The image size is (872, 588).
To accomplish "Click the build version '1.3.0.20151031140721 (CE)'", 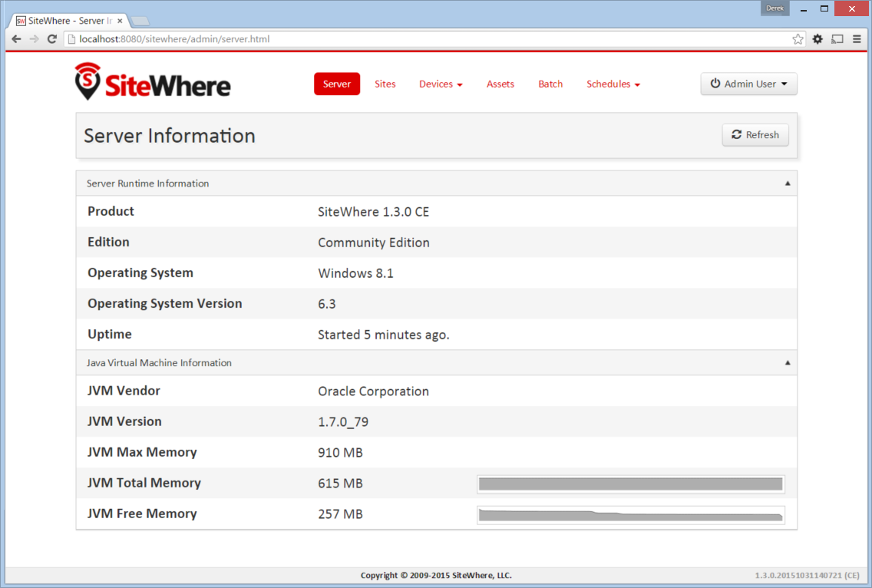I will click(x=807, y=575).
